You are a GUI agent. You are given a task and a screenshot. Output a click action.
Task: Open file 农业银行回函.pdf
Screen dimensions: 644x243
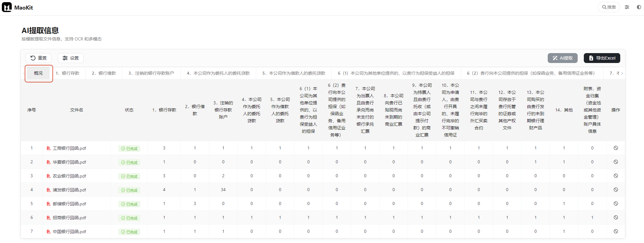coord(69,176)
